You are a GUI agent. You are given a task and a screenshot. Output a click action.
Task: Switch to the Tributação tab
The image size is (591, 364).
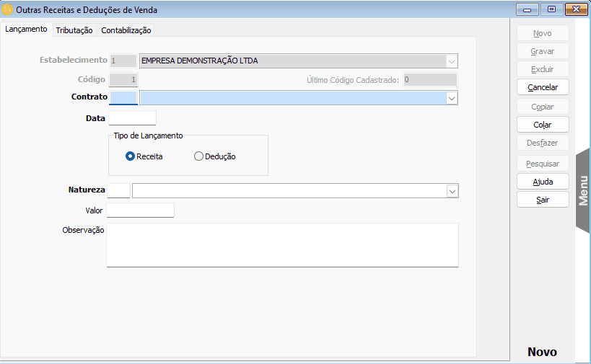[x=74, y=30]
